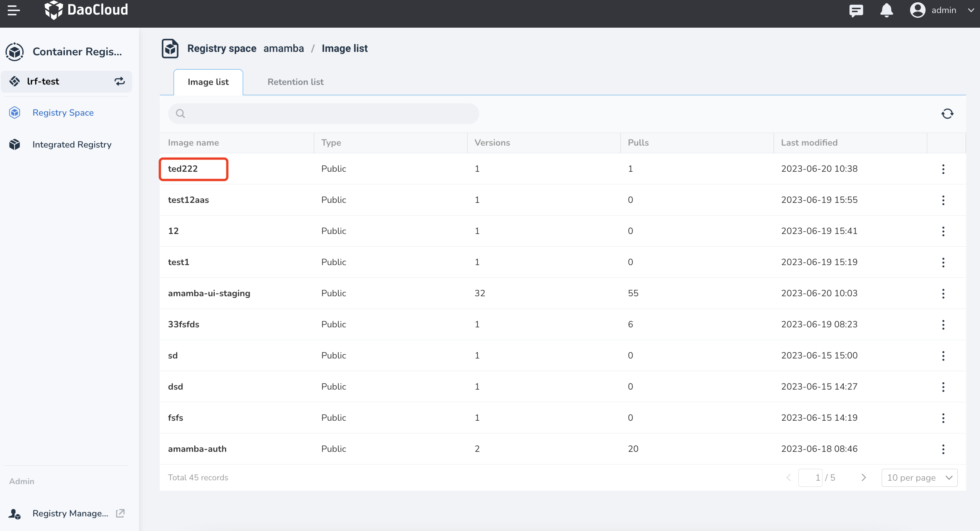Click the Container Registry module icon
Screen dimensions: 980x531
point(15,51)
